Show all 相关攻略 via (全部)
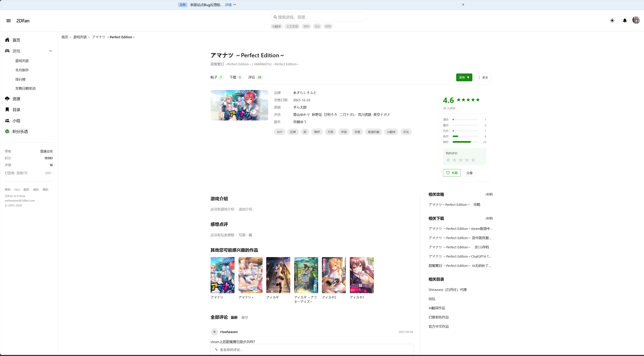Image resolution: width=644 pixels, height=356 pixels. (489, 194)
